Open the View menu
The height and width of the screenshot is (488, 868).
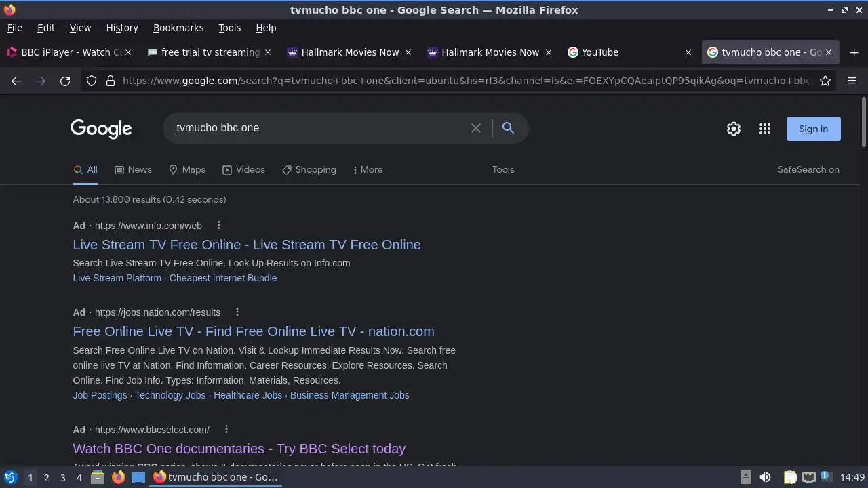tap(80, 28)
